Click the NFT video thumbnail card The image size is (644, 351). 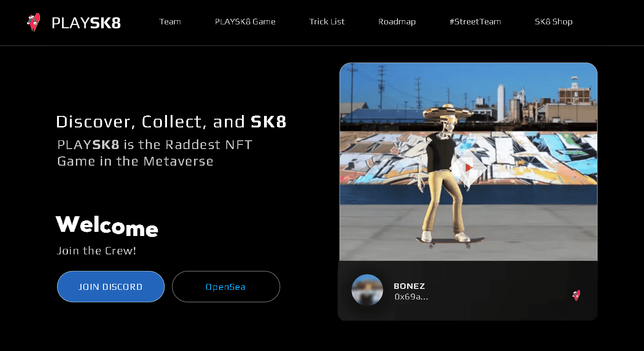[x=468, y=161]
